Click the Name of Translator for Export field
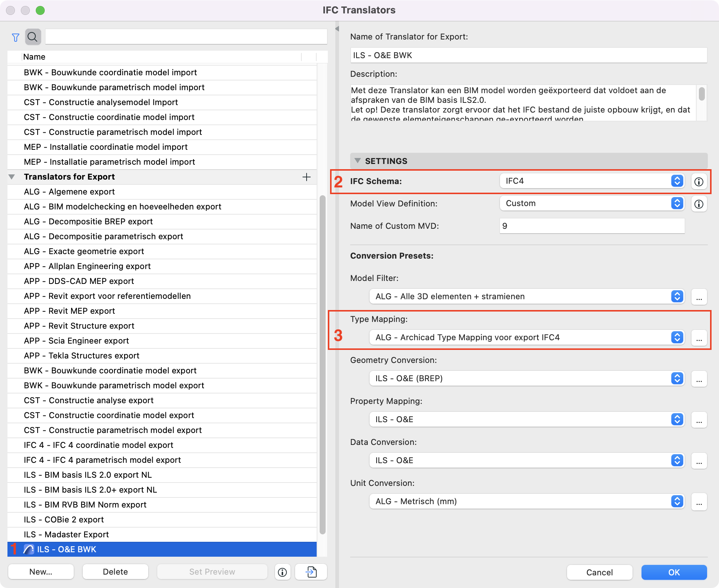 [x=529, y=55]
